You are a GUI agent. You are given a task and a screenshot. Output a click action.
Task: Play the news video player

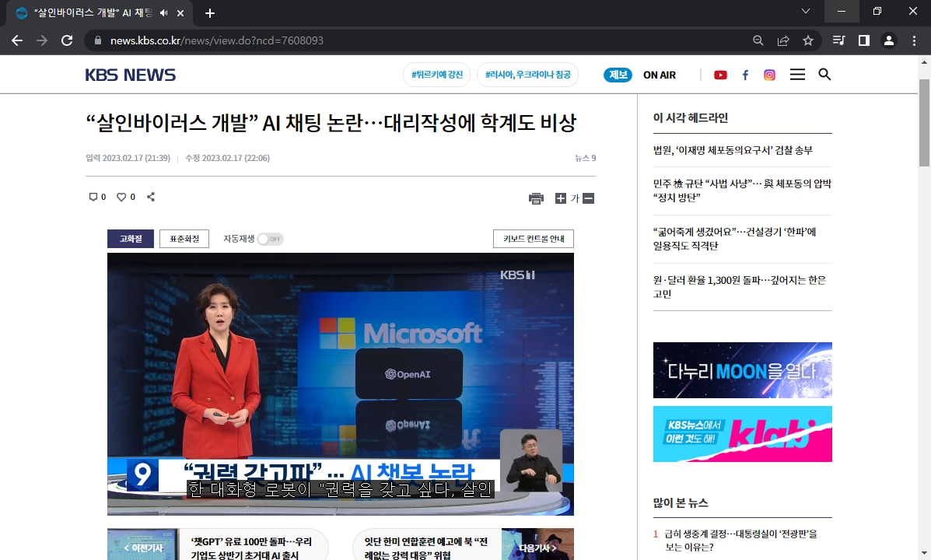pos(340,384)
